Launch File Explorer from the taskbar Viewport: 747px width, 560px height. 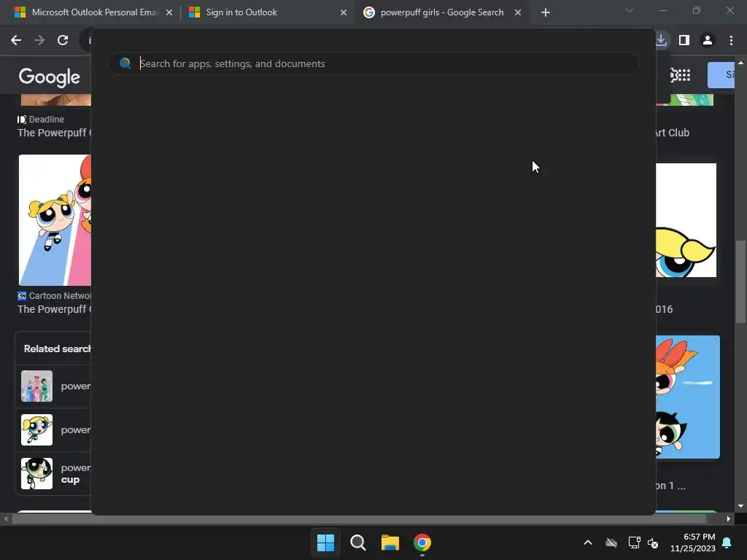pyautogui.click(x=390, y=542)
